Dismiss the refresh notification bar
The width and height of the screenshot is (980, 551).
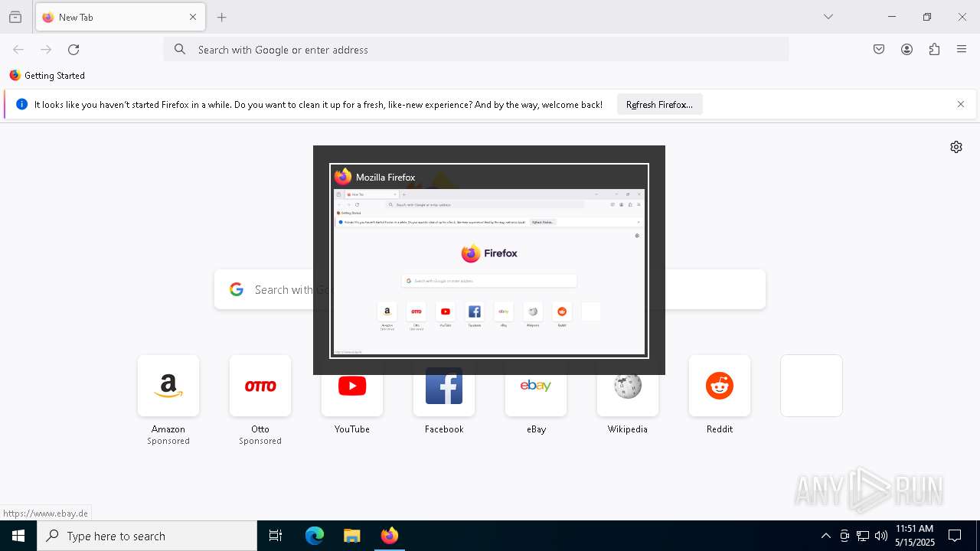tap(961, 105)
